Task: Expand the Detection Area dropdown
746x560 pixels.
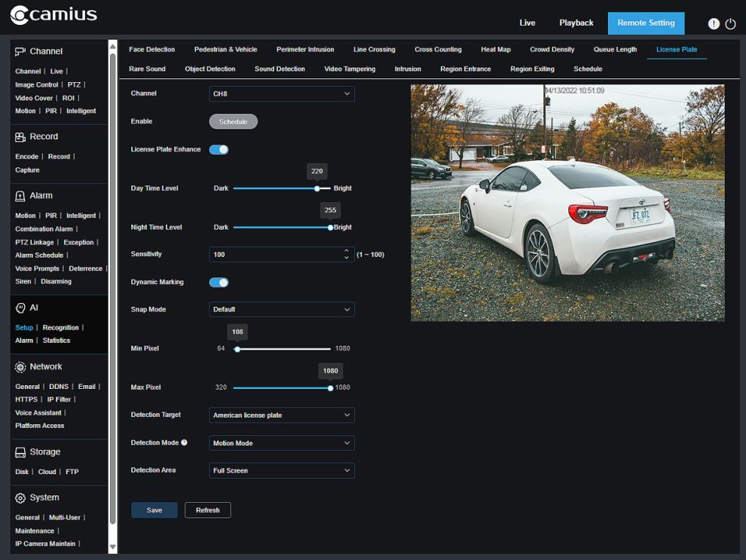Action: point(281,470)
